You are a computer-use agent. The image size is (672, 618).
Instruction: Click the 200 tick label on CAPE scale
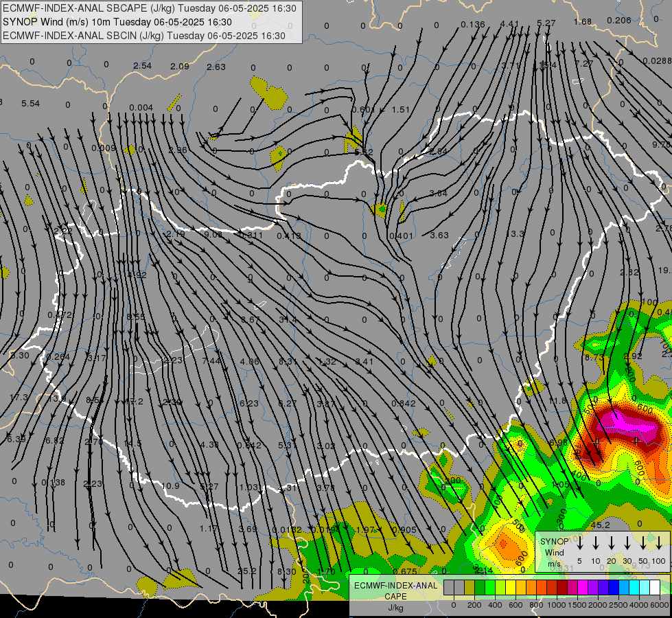point(474,605)
